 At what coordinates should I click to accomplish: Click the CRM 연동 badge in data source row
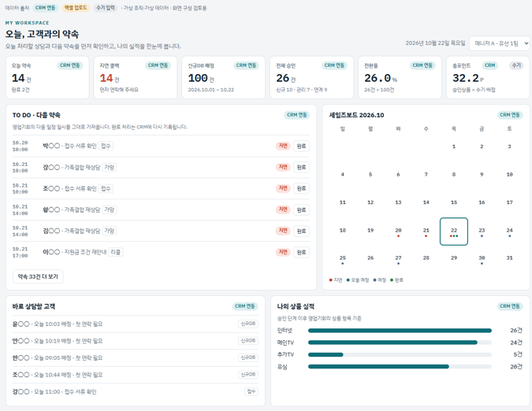pos(45,8)
